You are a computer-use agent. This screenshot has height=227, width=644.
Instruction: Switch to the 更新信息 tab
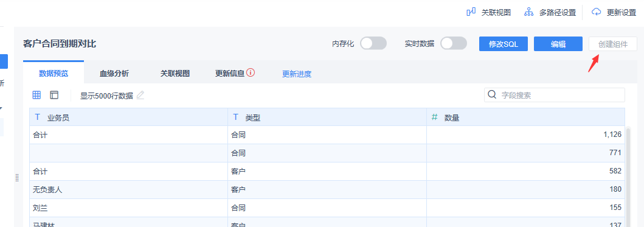pos(230,74)
